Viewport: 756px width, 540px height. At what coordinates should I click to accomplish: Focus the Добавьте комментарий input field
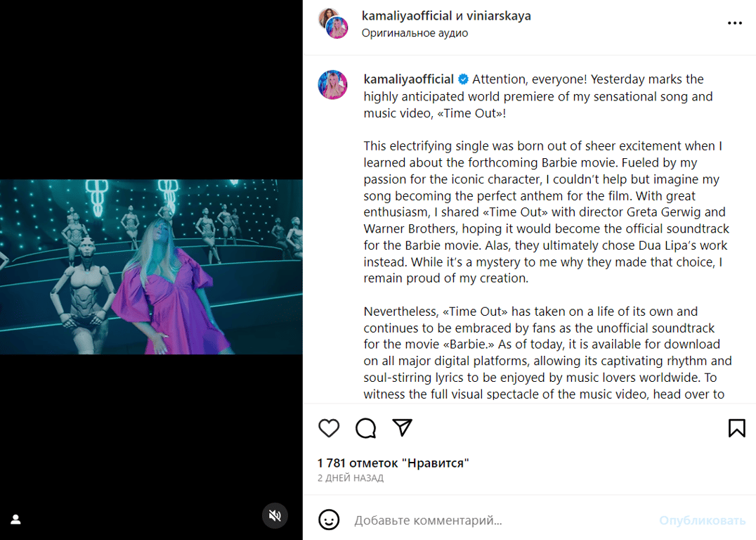[x=492, y=520]
